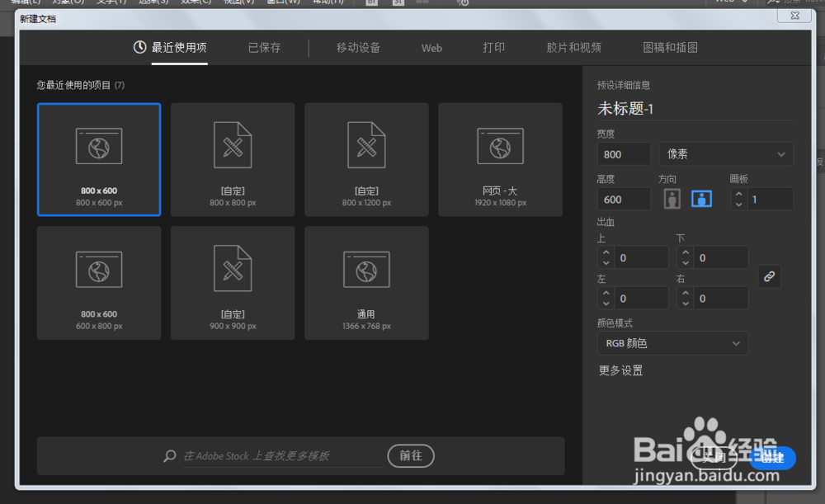Toggle the 800 x 800 自定 preset selection
The height and width of the screenshot is (504, 825).
tap(232, 159)
